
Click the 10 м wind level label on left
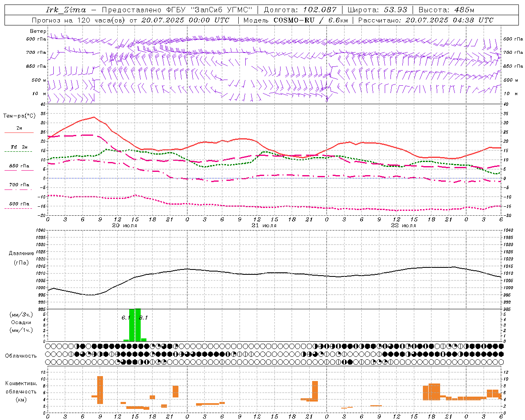[x=39, y=94]
